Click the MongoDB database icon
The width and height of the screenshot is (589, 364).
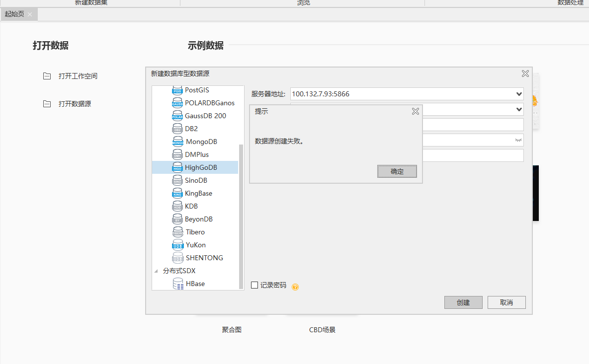(x=177, y=142)
